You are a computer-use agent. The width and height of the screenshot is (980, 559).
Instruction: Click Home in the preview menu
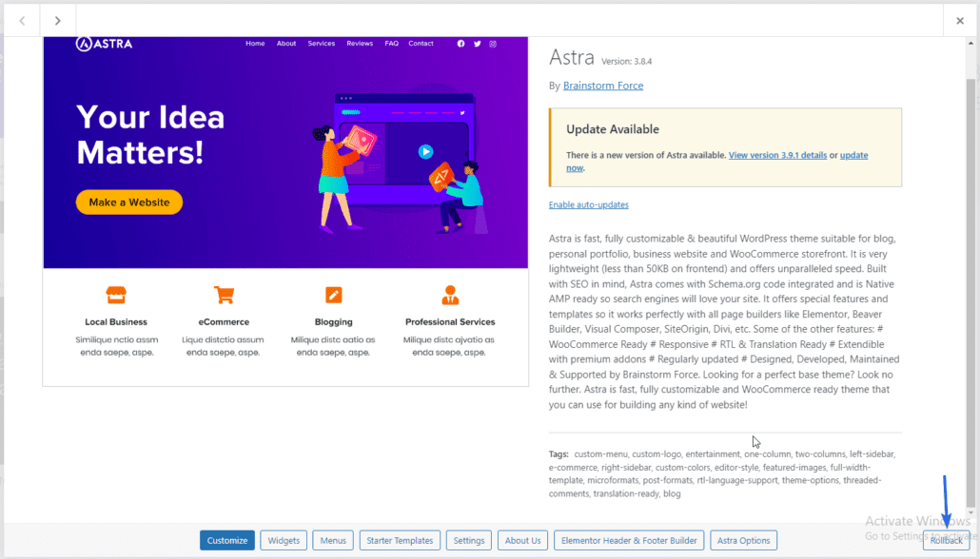255,44
